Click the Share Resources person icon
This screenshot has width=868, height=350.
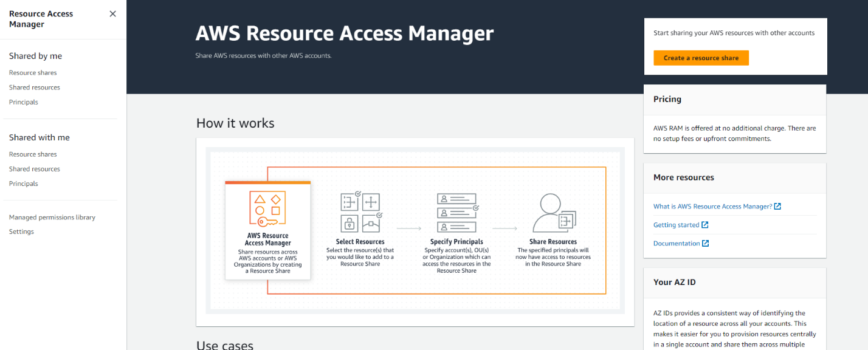[x=554, y=213]
